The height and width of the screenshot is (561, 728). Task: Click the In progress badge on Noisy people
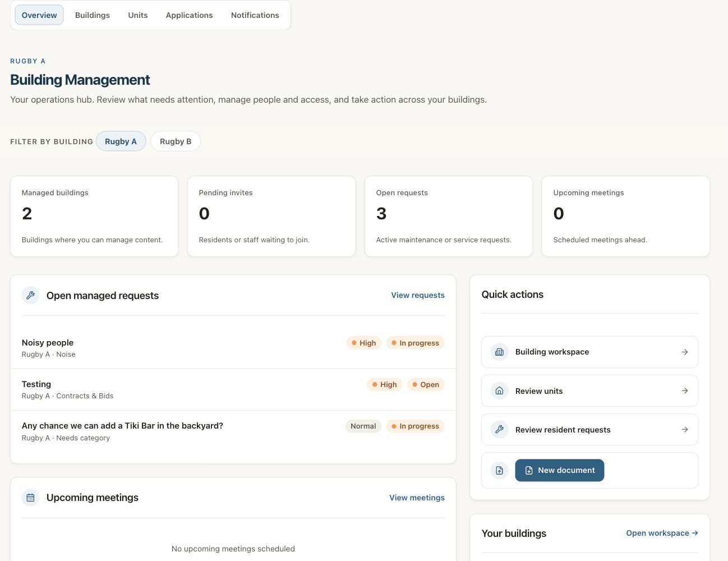pos(416,343)
